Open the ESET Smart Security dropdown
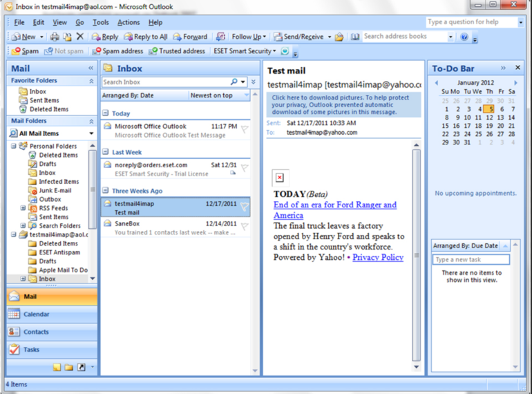The height and width of the screenshot is (394, 532). pyautogui.click(x=245, y=51)
